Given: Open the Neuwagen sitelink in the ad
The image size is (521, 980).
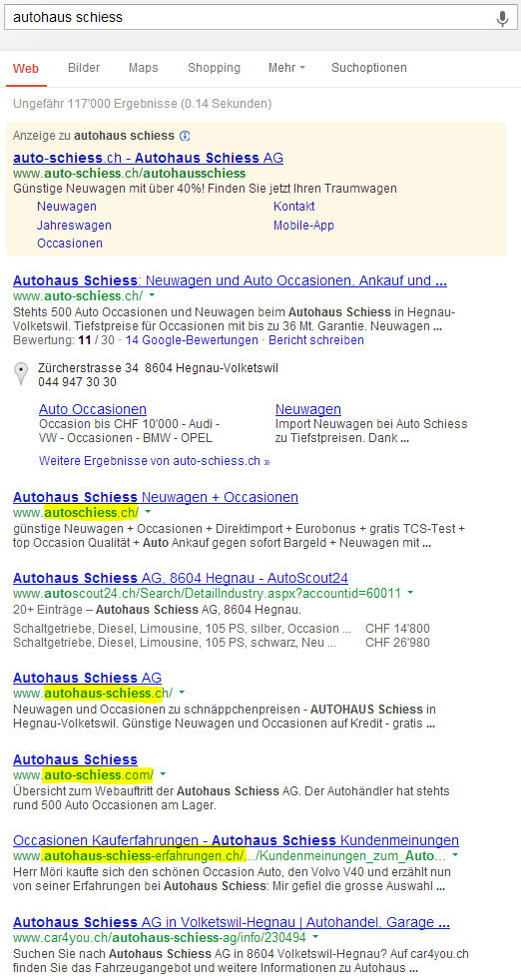Looking at the screenshot, I should click(x=67, y=207).
